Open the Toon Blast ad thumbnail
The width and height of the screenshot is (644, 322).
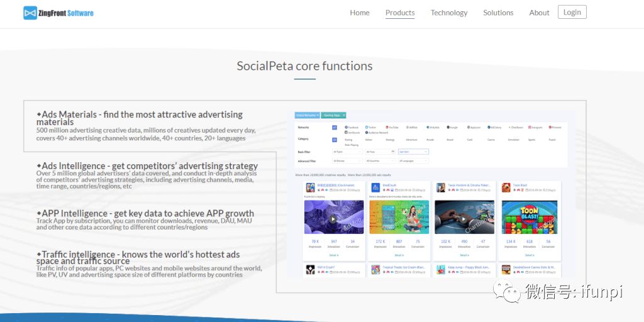coord(530,217)
